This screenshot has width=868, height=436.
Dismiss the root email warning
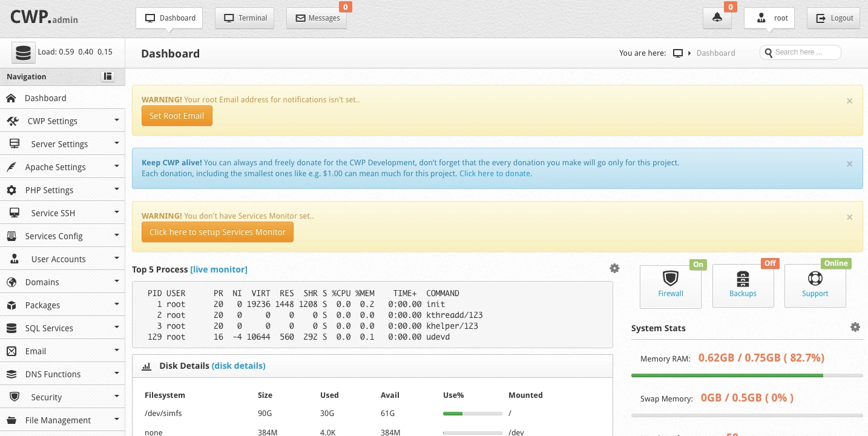pos(849,101)
